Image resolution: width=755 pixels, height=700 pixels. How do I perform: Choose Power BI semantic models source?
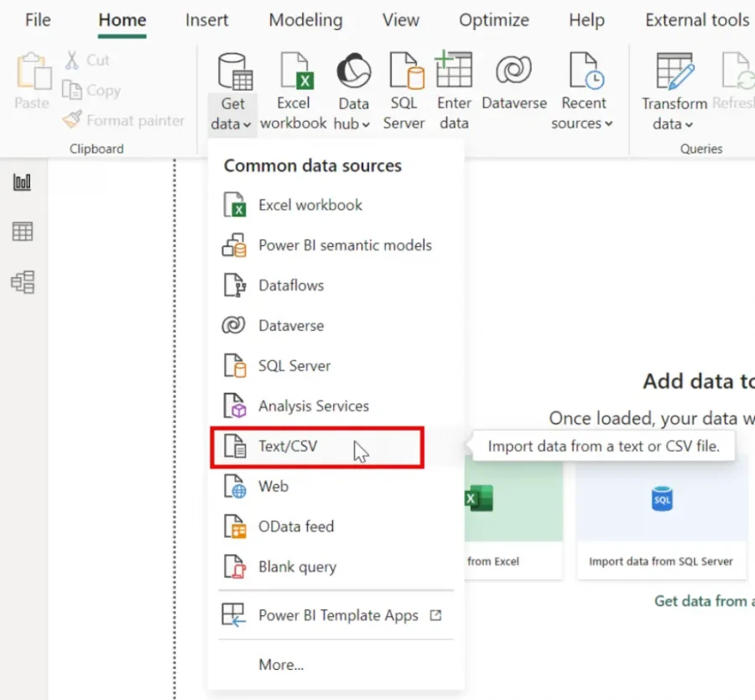336,245
